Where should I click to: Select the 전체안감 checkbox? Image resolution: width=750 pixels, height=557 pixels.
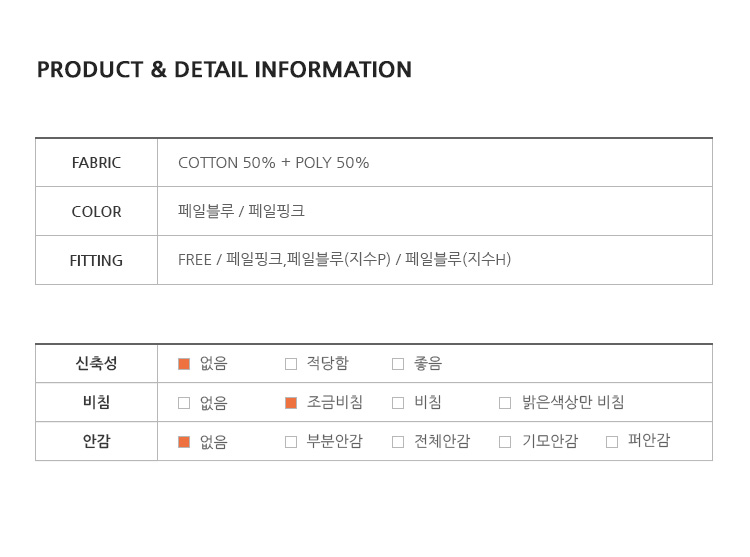tap(398, 442)
